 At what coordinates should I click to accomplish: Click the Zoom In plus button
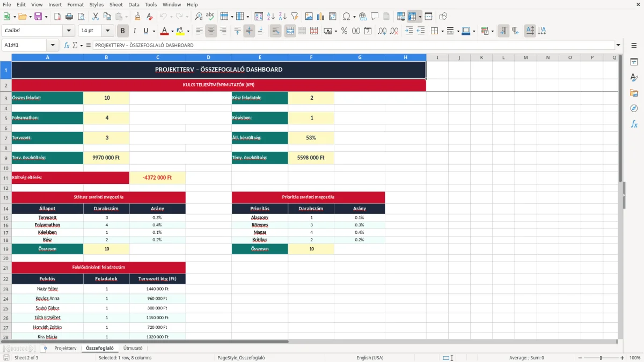622,358
